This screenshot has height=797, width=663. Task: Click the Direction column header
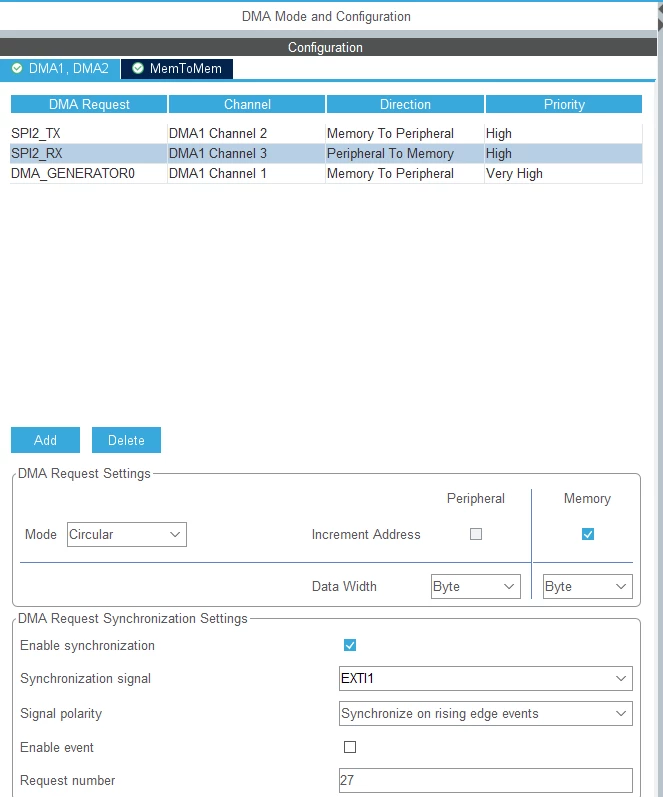405,104
